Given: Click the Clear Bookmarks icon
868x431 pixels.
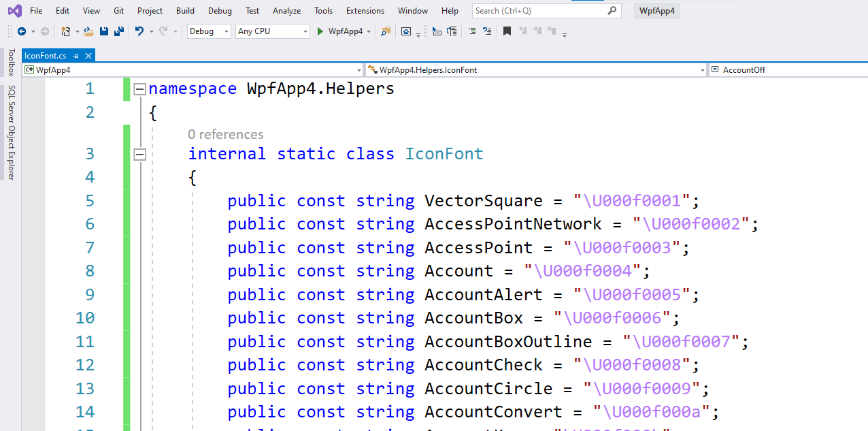Looking at the screenshot, I should coord(552,31).
